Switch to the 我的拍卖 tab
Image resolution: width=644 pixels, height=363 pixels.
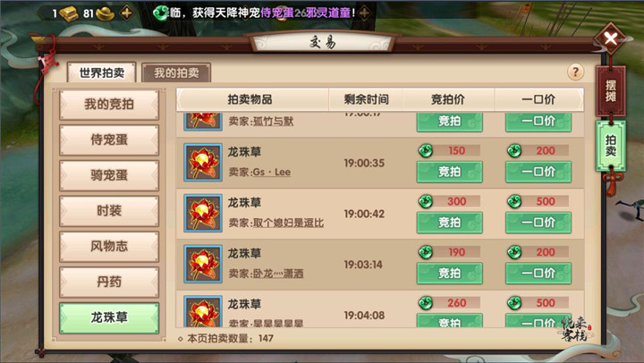coord(176,72)
